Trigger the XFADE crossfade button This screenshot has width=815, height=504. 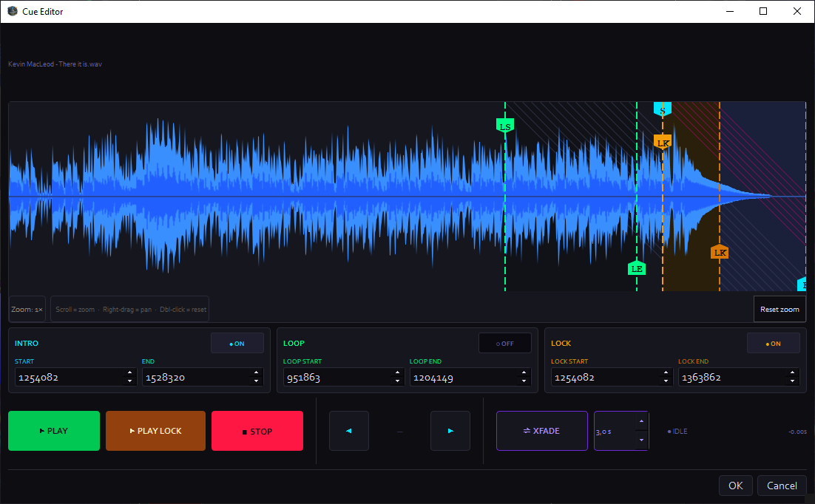pos(541,431)
